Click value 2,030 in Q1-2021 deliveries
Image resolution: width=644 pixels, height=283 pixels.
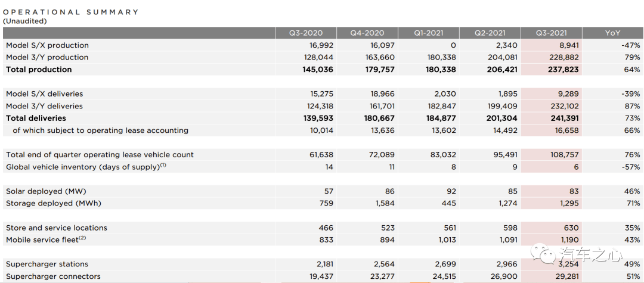click(445, 94)
